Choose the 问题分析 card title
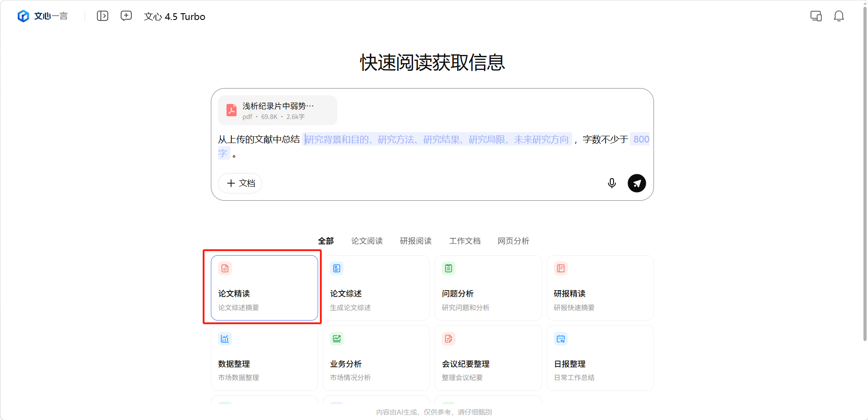 point(458,294)
